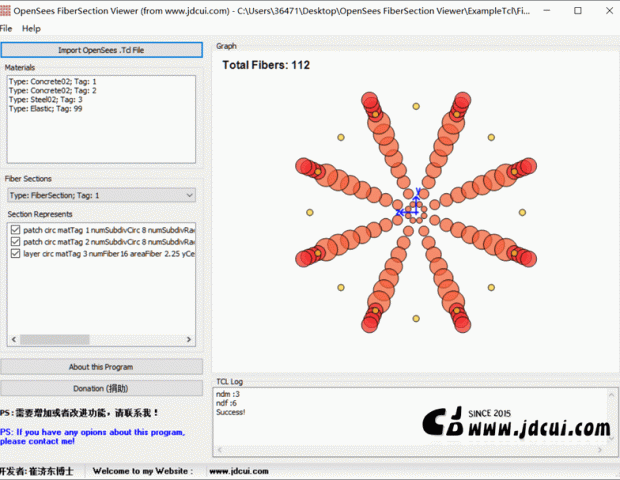This screenshot has height=480, width=620.
Task: Click Import OpenSees .Tcl File button
Action: click(x=101, y=49)
